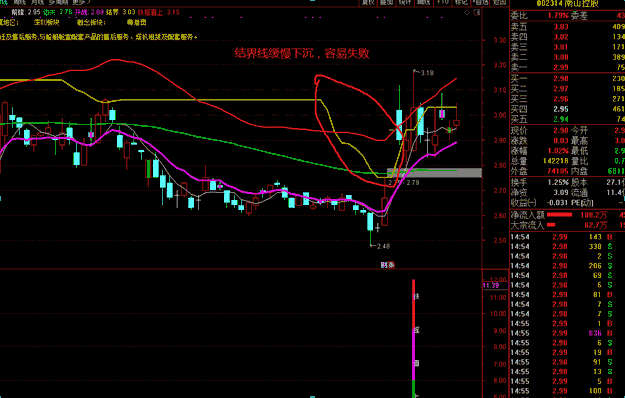Click the 收益(一) -0.031 value
Image resolution: width=625 pixels, height=398 pixels.
click(x=557, y=203)
